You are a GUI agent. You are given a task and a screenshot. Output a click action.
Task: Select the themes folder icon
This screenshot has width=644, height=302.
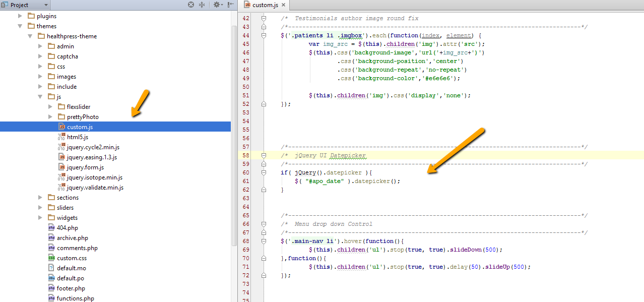point(31,26)
